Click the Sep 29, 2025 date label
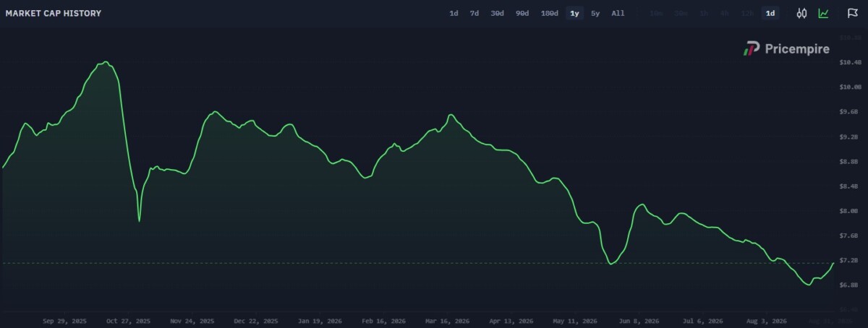Image resolution: width=868 pixels, height=328 pixels. pos(65,321)
